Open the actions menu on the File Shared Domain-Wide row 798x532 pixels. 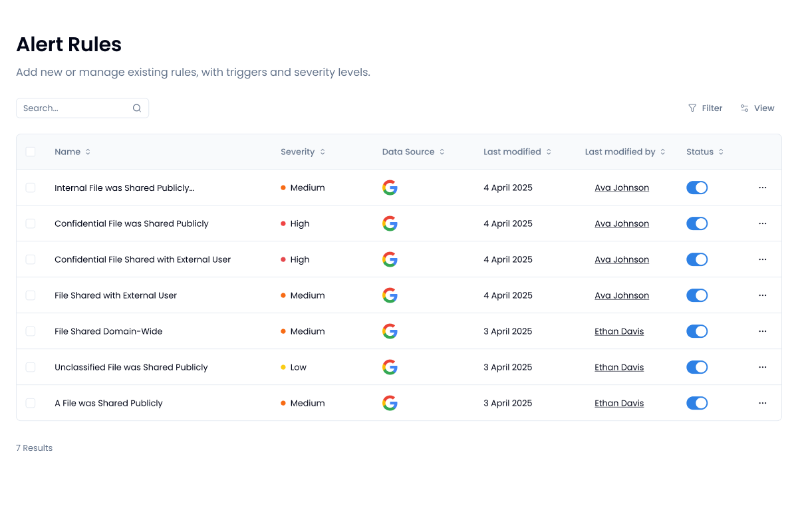pyautogui.click(x=762, y=331)
